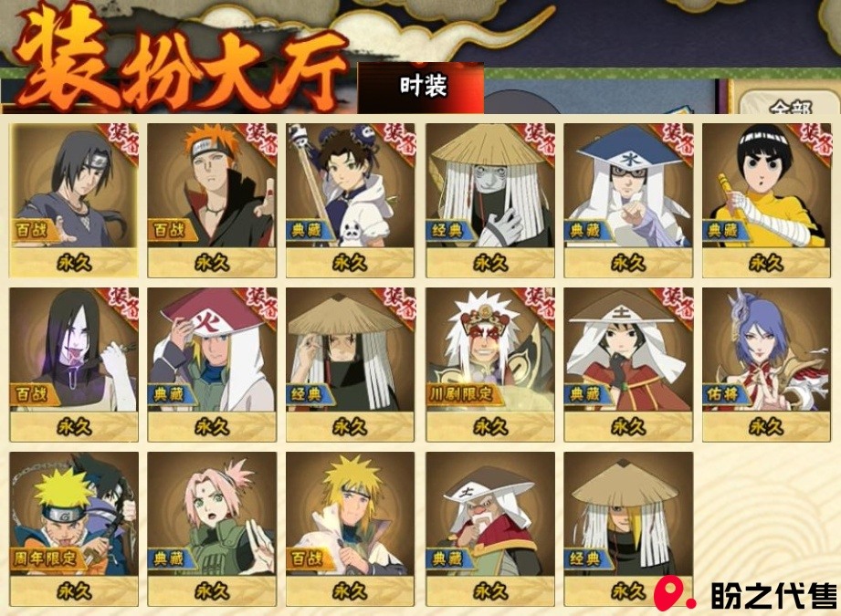Choose the Naruto and Sasuke 周年限定 costume
This screenshot has width=841, height=616.
74,529
